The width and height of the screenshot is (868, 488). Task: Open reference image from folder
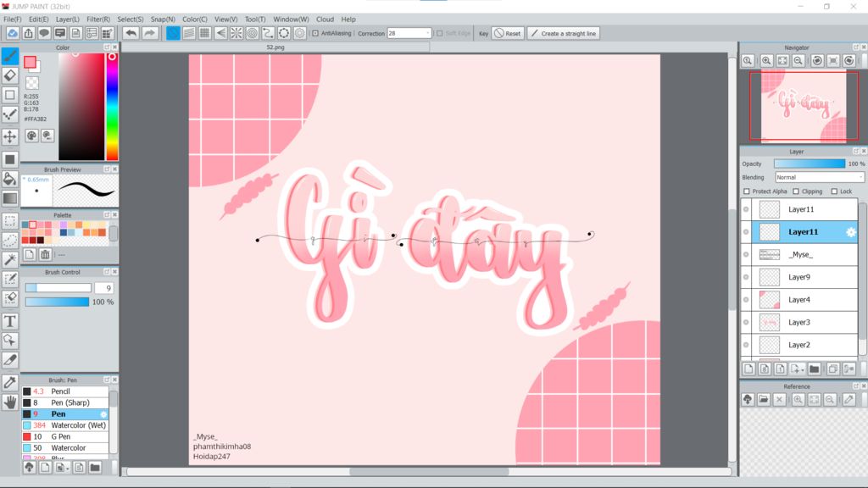(x=764, y=400)
